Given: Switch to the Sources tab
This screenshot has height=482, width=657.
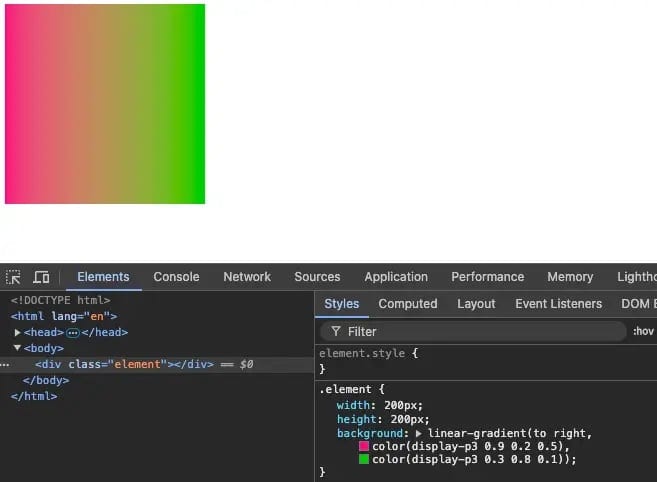Looking at the screenshot, I should coord(317,277).
